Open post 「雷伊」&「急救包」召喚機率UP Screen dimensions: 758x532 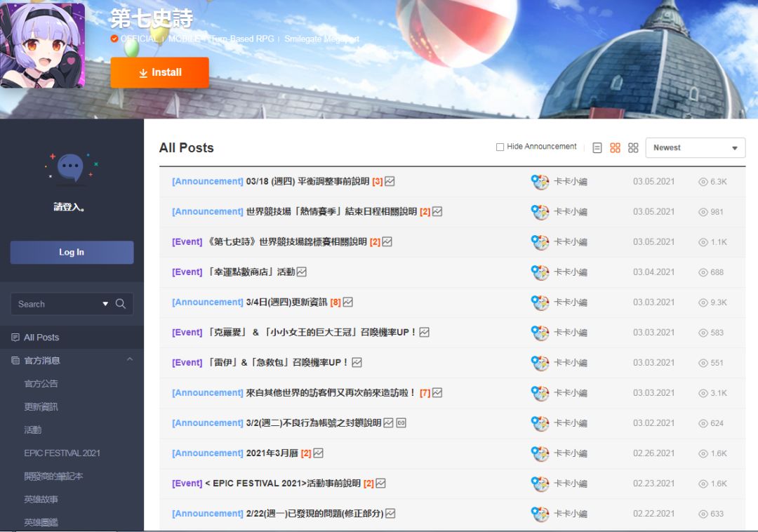[x=277, y=363]
